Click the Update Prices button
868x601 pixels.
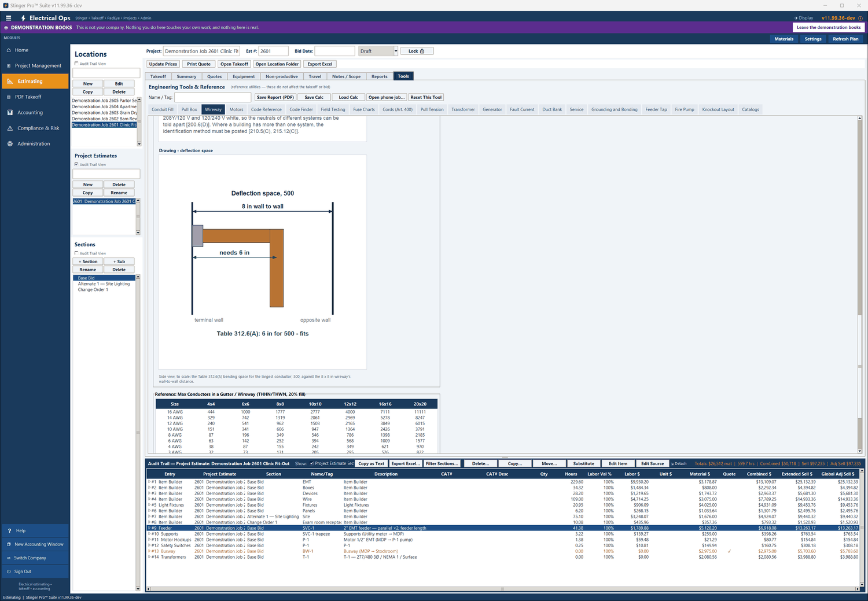point(163,64)
